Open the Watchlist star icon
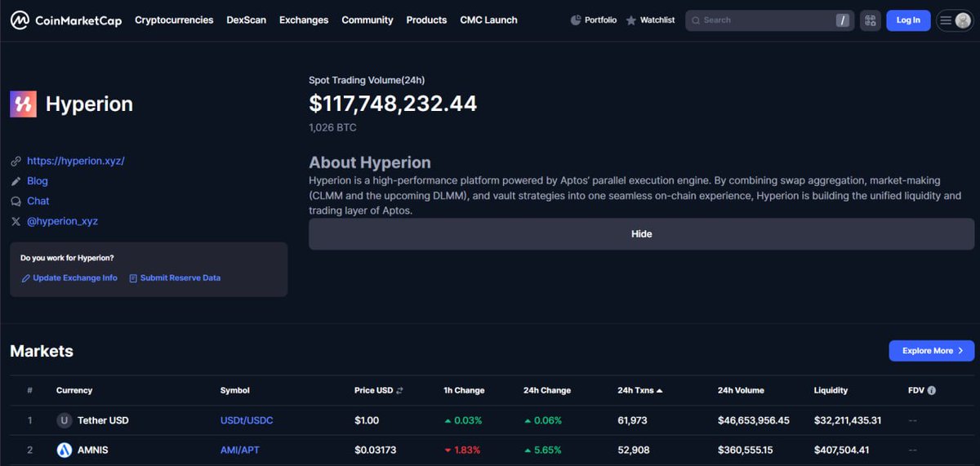The width and height of the screenshot is (980, 466). coord(631,20)
